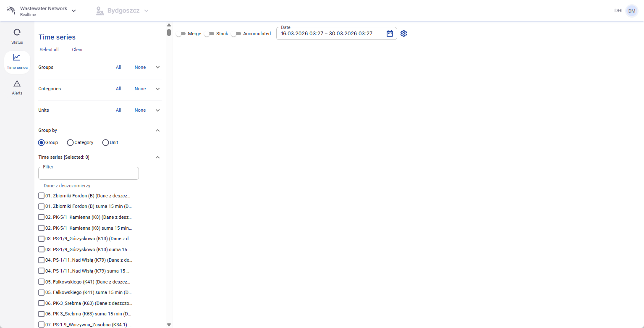Click the DHI label in header
This screenshot has height=328, width=644.
click(x=618, y=11)
